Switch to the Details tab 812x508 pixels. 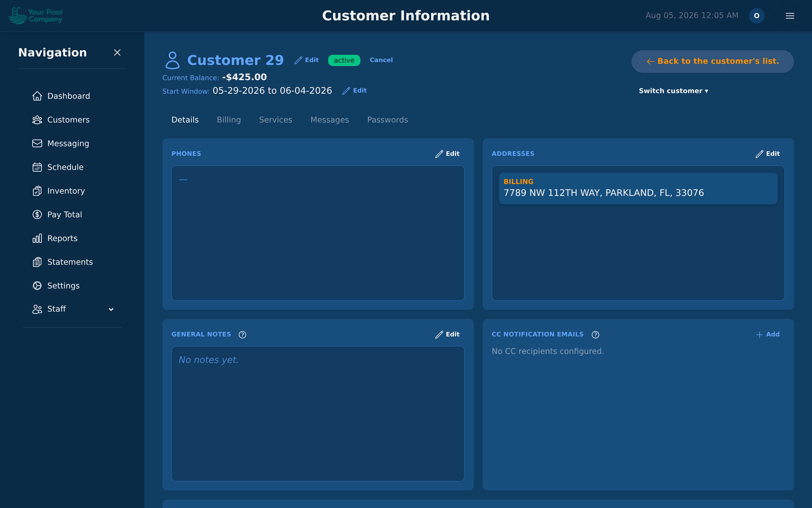pos(185,120)
